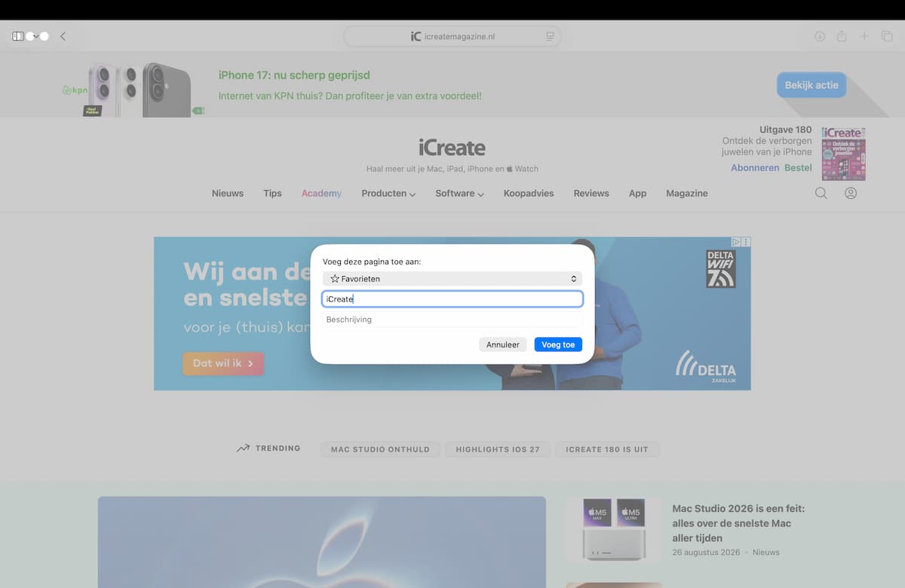The image size is (905, 588).
Task: Cancel with the Annuleer button
Action: coord(503,345)
